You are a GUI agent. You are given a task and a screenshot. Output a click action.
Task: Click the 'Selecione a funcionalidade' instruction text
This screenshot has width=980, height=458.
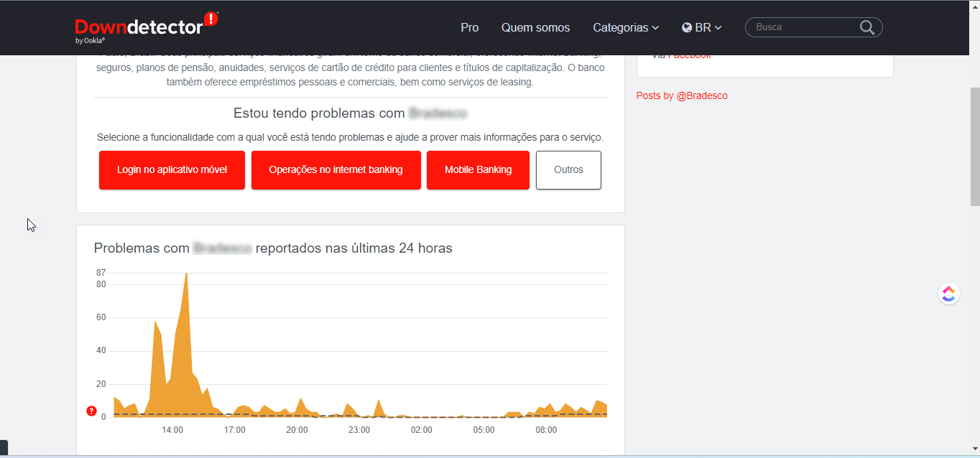pyautogui.click(x=350, y=137)
